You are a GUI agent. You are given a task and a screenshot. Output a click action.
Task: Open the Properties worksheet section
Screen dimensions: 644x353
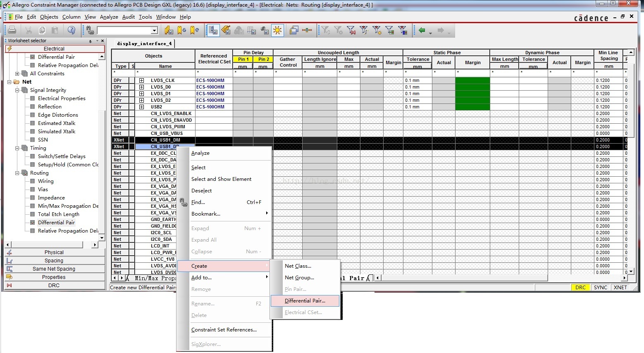55,277
